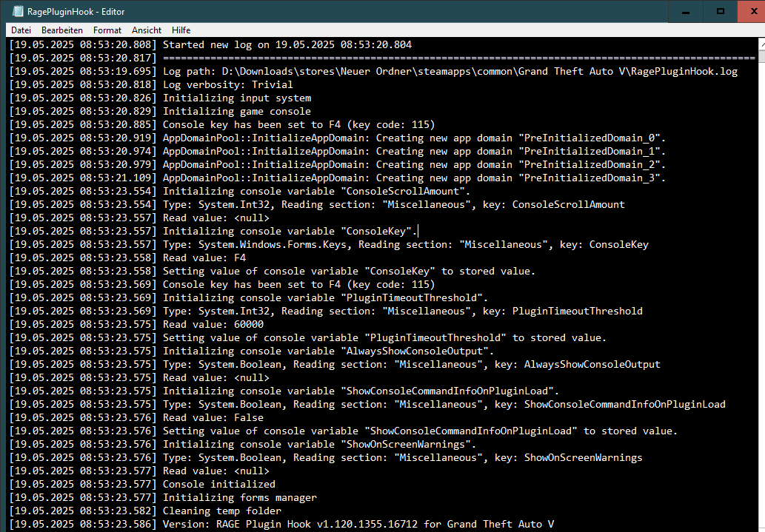Maximize the RagePluginHook Editor window

click(720, 11)
